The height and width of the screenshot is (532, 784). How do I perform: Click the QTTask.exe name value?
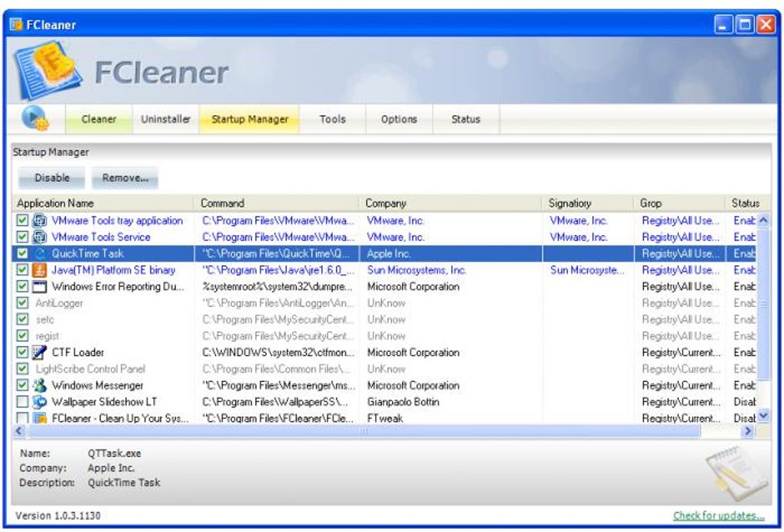(x=114, y=454)
